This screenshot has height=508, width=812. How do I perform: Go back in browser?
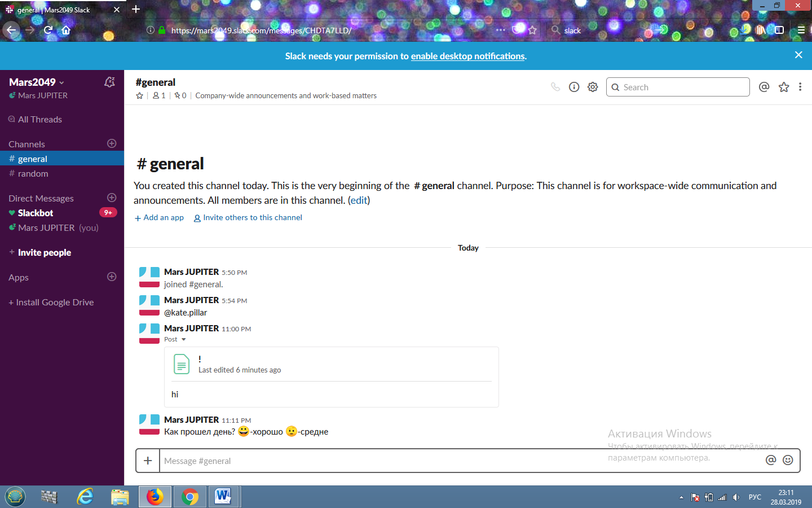click(11, 30)
